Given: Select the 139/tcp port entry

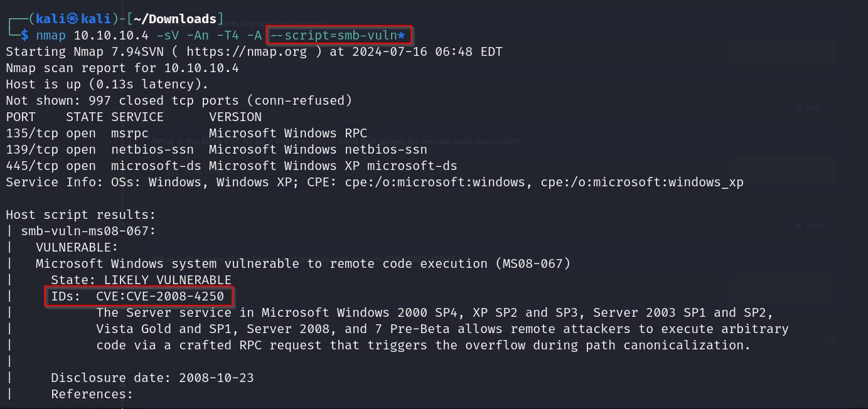Looking at the screenshot, I should [x=28, y=149].
